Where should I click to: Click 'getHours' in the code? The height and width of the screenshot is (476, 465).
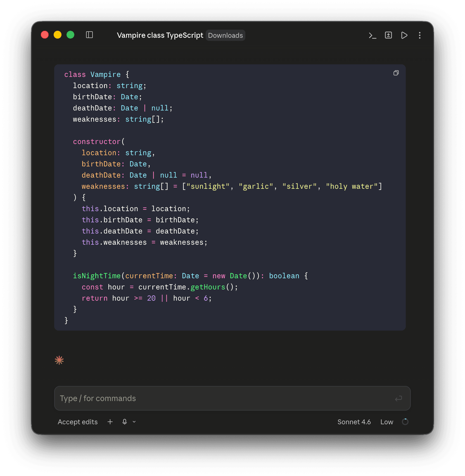click(x=208, y=287)
